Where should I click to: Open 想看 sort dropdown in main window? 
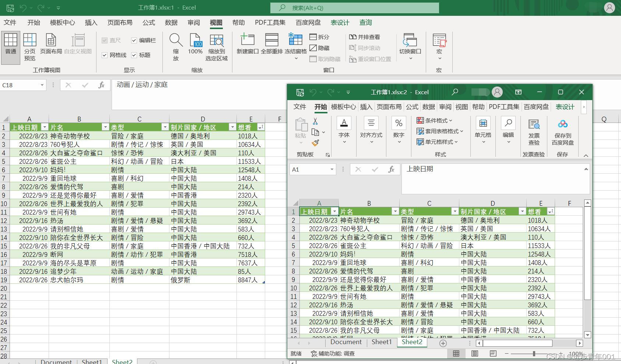click(261, 127)
